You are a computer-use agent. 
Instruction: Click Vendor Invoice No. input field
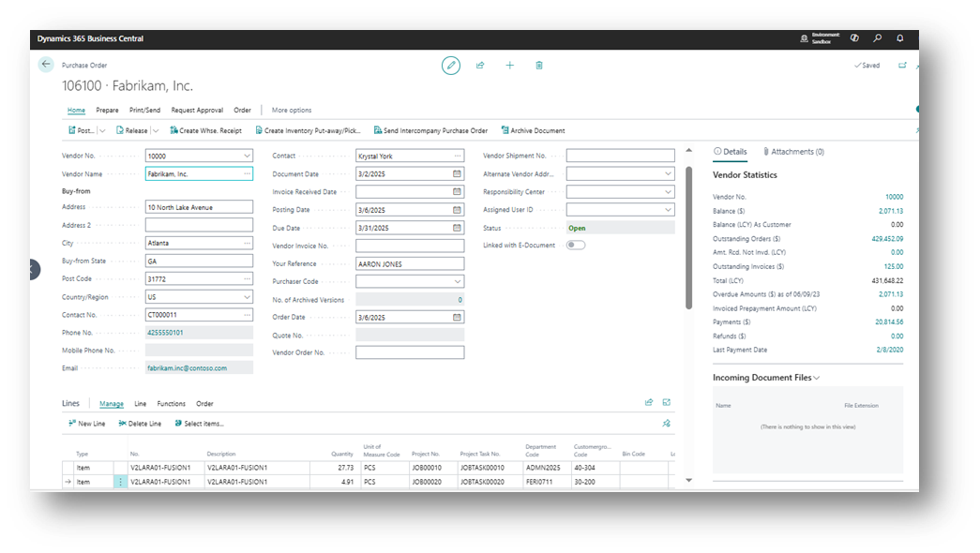[410, 246]
